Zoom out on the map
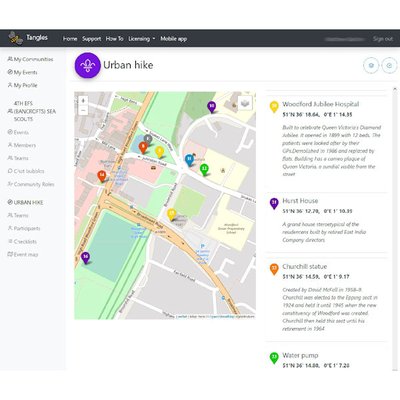Screen dimensions: 400x400 tap(83, 110)
